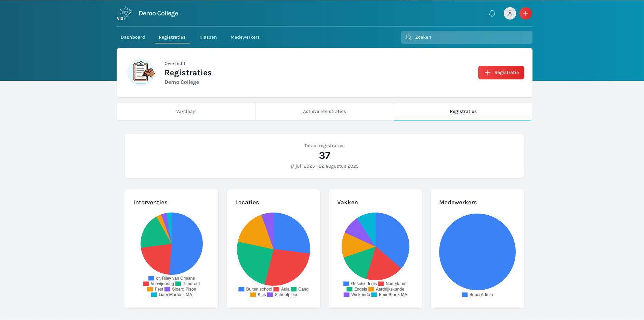The image size is (644, 320).
Task: Open the user profile icon
Action: 510,13
